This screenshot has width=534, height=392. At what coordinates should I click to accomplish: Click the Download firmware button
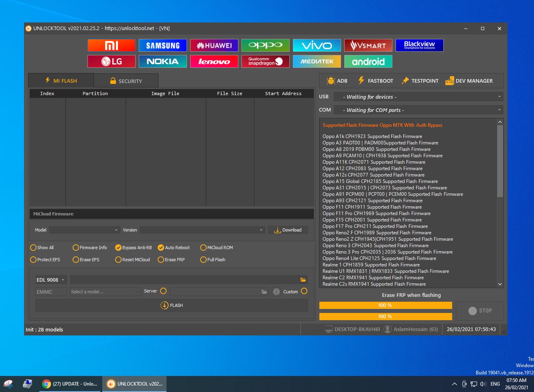(x=288, y=230)
